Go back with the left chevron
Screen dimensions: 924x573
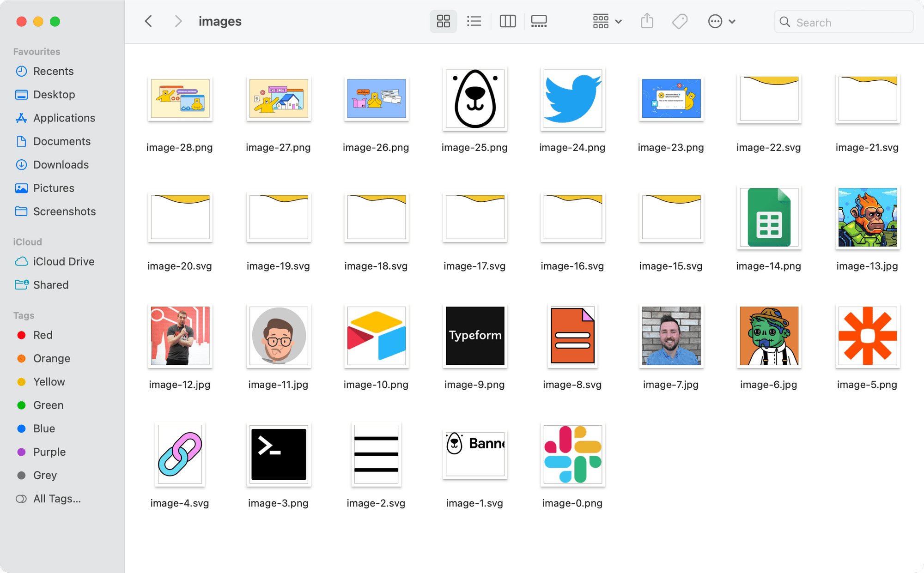click(x=148, y=21)
